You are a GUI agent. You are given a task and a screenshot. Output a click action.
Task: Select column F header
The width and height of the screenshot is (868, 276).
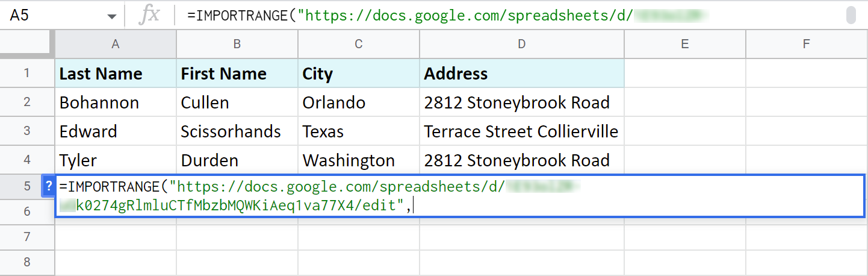tap(806, 43)
